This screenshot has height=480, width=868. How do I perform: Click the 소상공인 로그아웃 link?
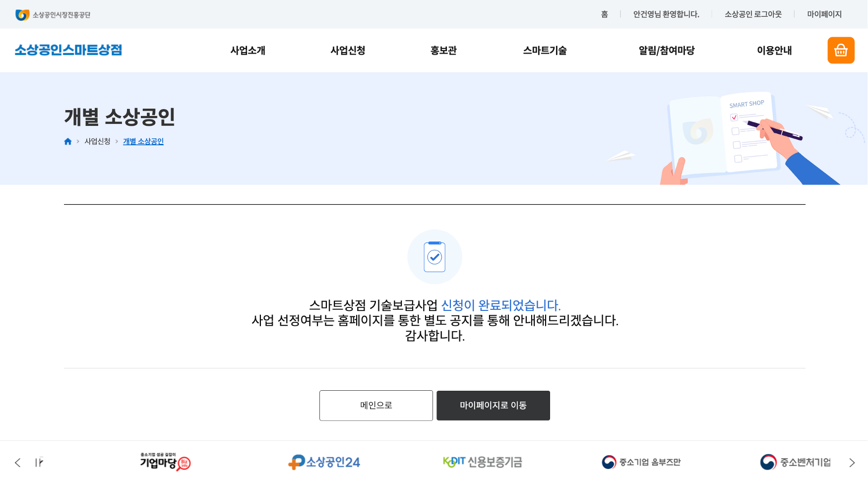753,14
